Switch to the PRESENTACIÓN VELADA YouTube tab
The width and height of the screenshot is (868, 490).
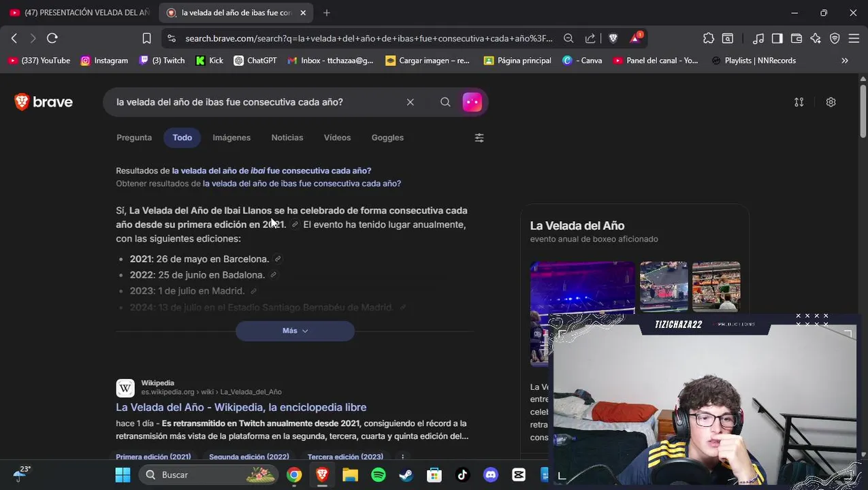(x=80, y=12)
